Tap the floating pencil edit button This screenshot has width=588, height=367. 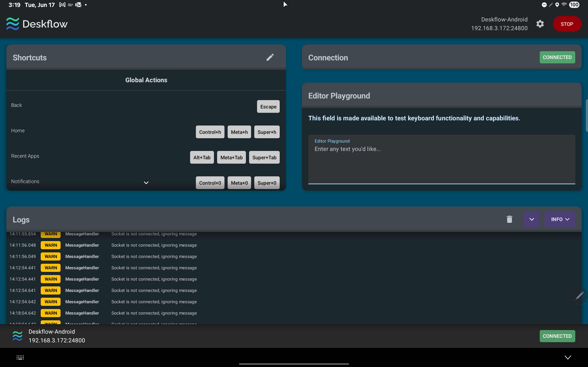[x=579, y=295]
